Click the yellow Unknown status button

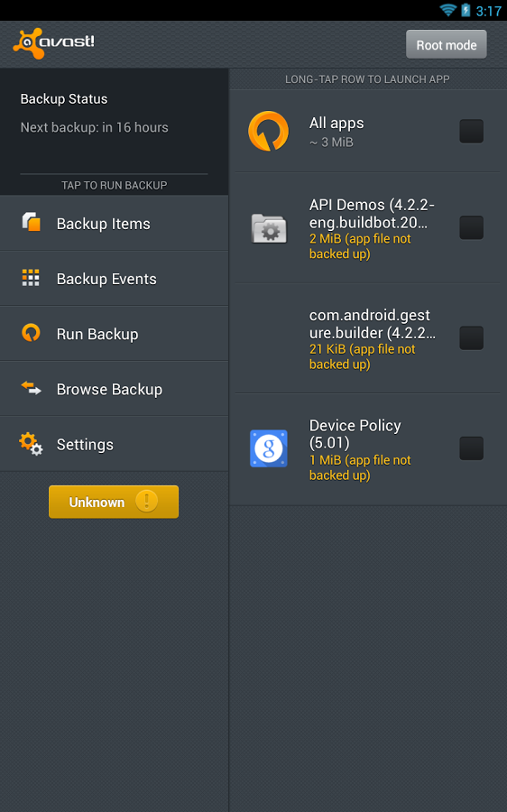pyautogui.click(x=114, y=502)
